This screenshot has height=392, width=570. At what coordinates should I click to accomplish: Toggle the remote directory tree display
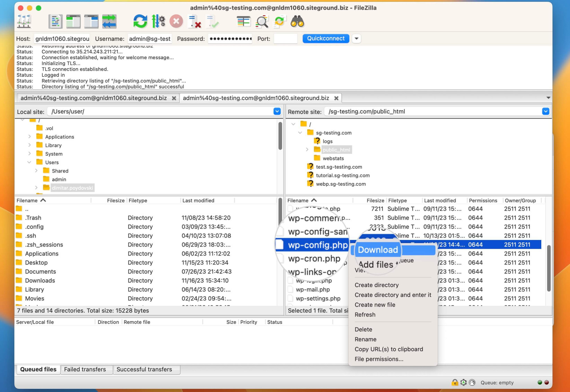click(x=91, y=21)
